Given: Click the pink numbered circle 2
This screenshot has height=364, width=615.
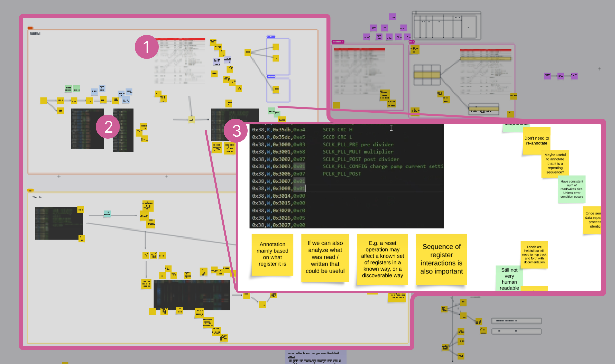Looking at the screenshot, I should click(108, 127).
